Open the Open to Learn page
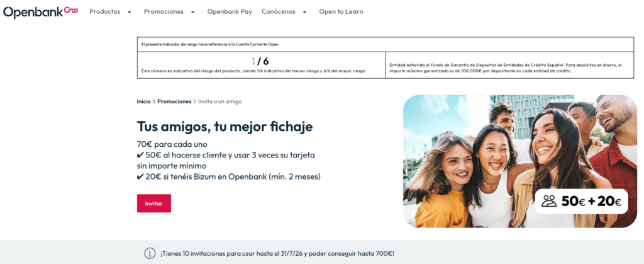The width and height of the screenshot is (644, 264). point(341,12)
